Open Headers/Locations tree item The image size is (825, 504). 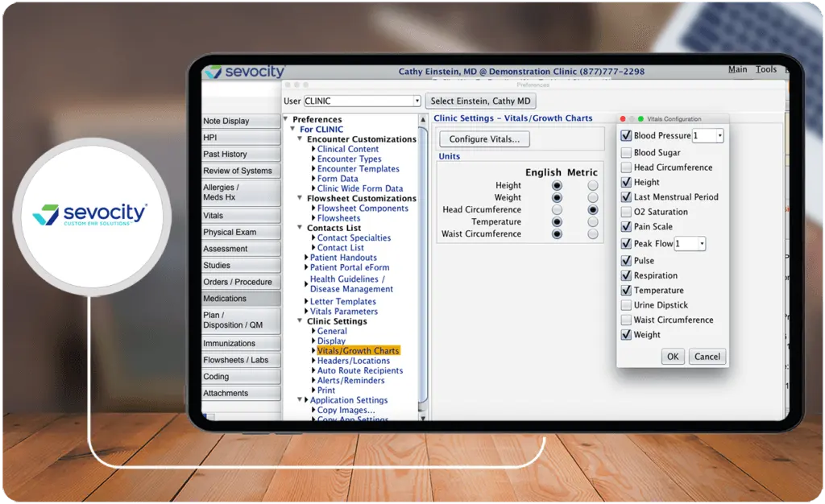354,361
